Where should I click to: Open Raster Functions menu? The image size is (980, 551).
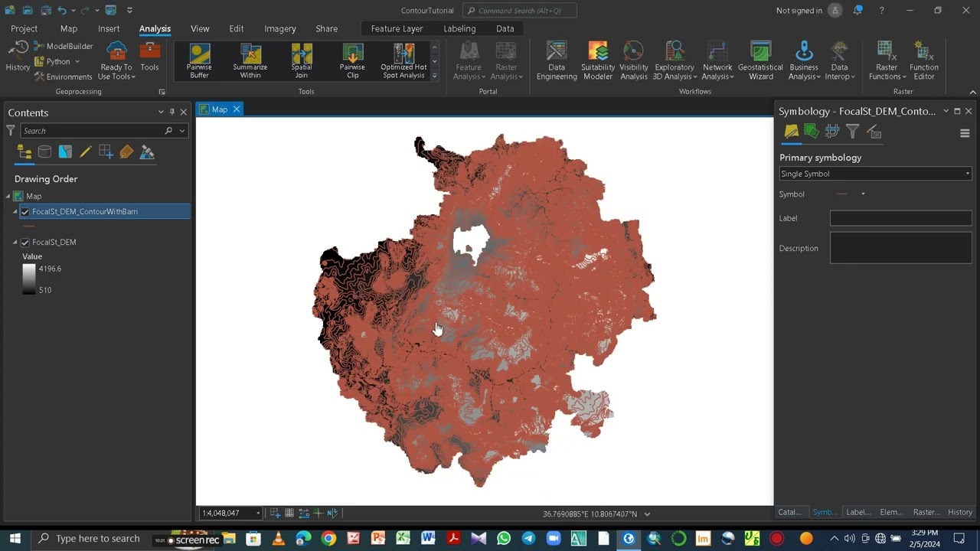coord(887,61)
